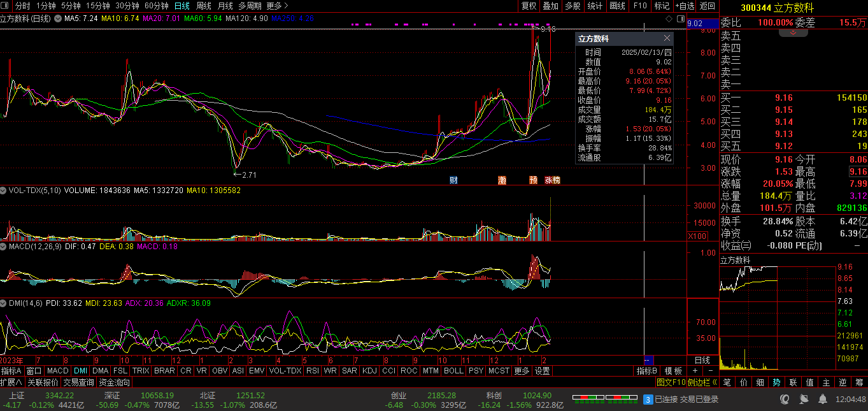Click the 财 financial event marker on chart
The width and height of the screenshot is (868, 411).
(x=453, y=180)
